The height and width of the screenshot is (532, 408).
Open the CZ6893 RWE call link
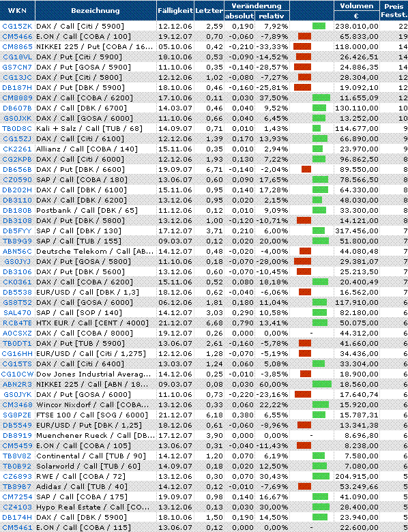pyautogui.click(x=17, y=476)
